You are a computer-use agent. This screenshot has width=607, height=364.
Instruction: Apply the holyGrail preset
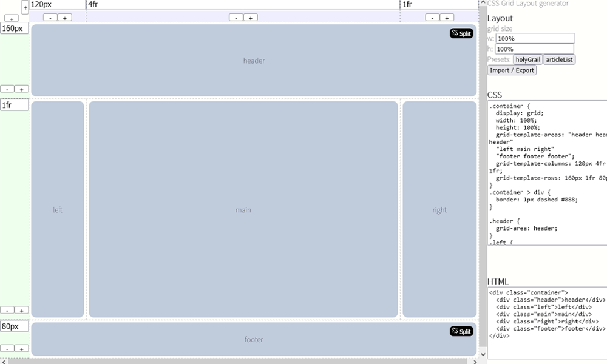(x=527, y=59)
